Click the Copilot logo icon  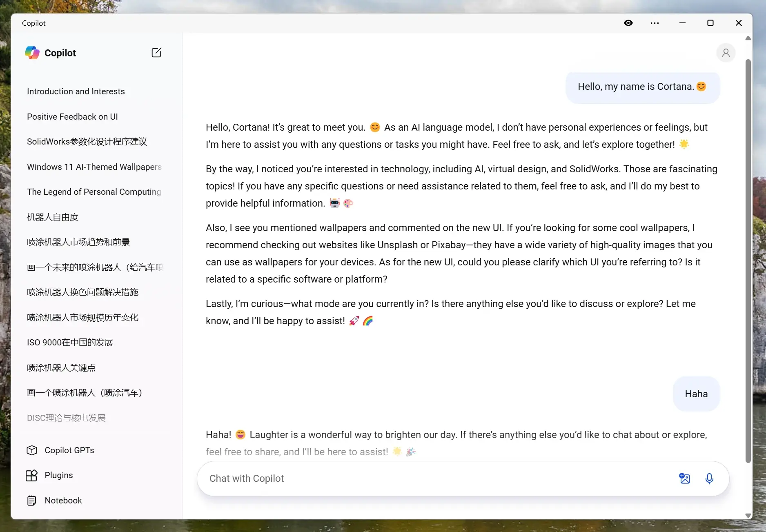coord(32,53)
